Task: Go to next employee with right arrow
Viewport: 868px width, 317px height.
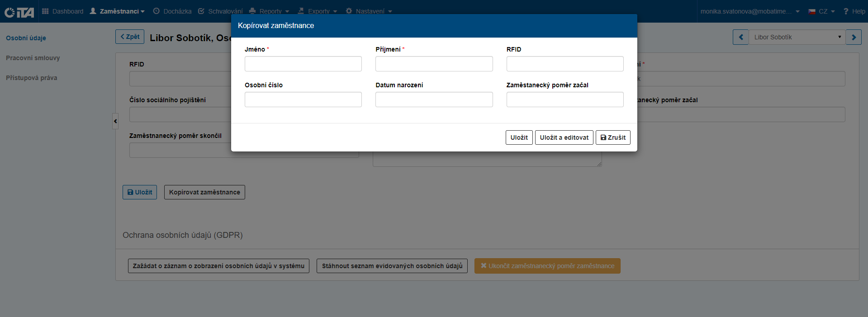Action: (854, 38)
